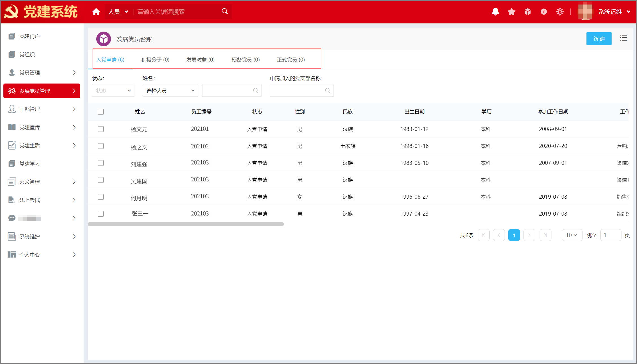Click the 干部管理 sidebar icon
The image size is (637, 364).
(x=12, y=109)
